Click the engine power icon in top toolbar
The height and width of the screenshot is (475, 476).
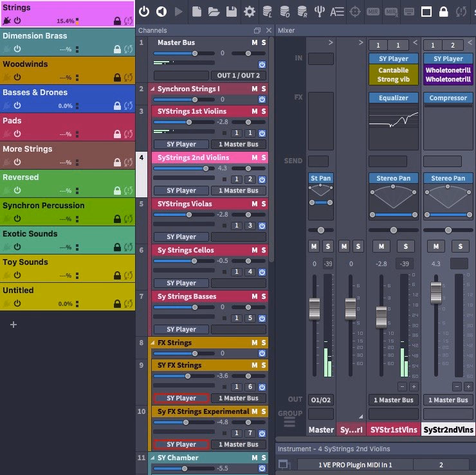click(x=144, y=12)
